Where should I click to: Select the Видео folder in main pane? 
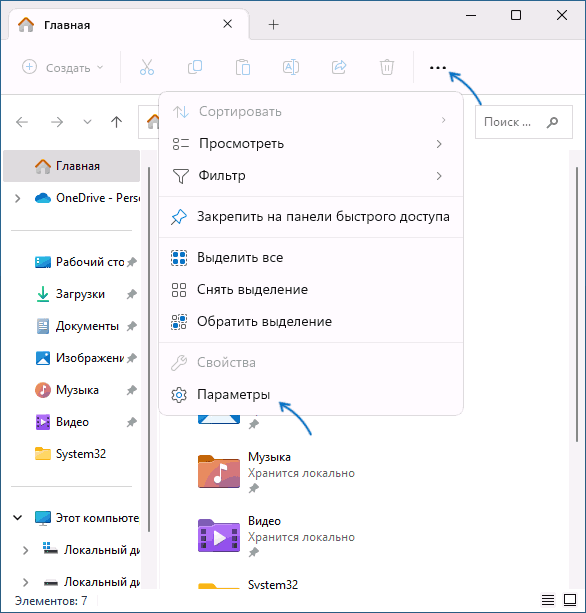(x=276, y=536)
